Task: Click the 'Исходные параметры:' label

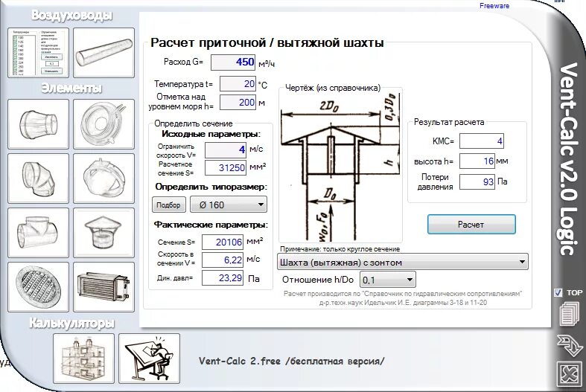Action: 211,134
